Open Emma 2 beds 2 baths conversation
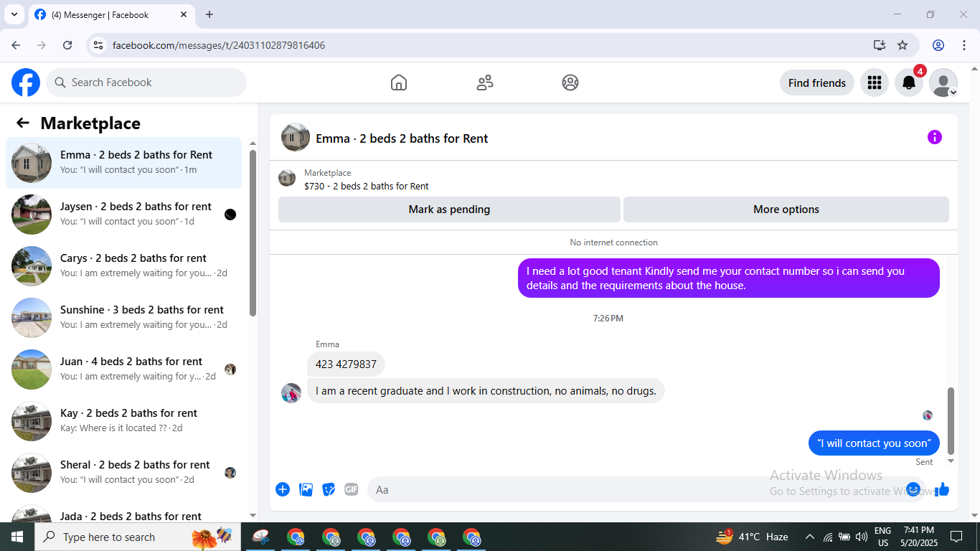 (124, 163)
